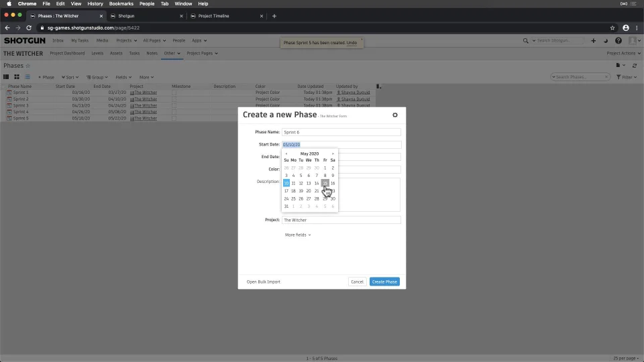The width and height of the screenshot is (644, 362).
Task: Switch to the Project Timeline tab
Action: (x=226, y=16)
